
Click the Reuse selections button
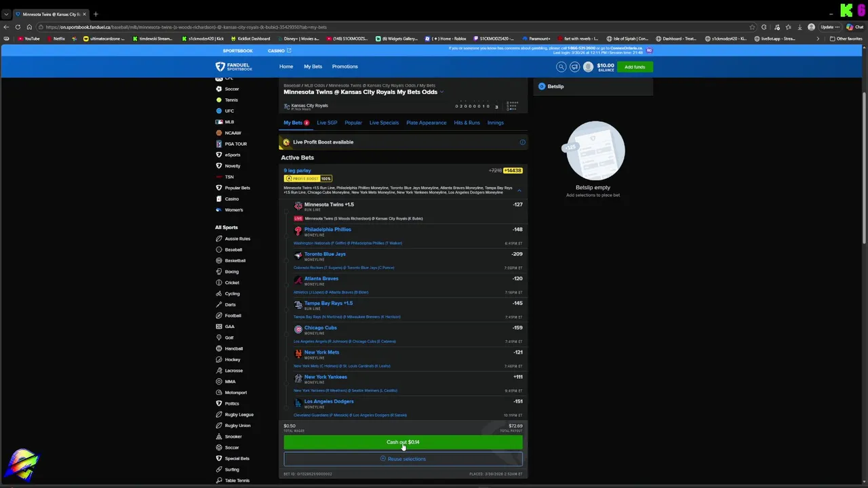pos(403,459)
